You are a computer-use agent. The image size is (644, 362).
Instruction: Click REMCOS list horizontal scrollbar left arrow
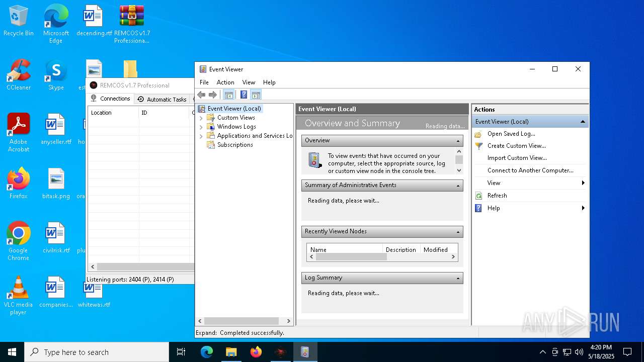(x=92, y=266)
